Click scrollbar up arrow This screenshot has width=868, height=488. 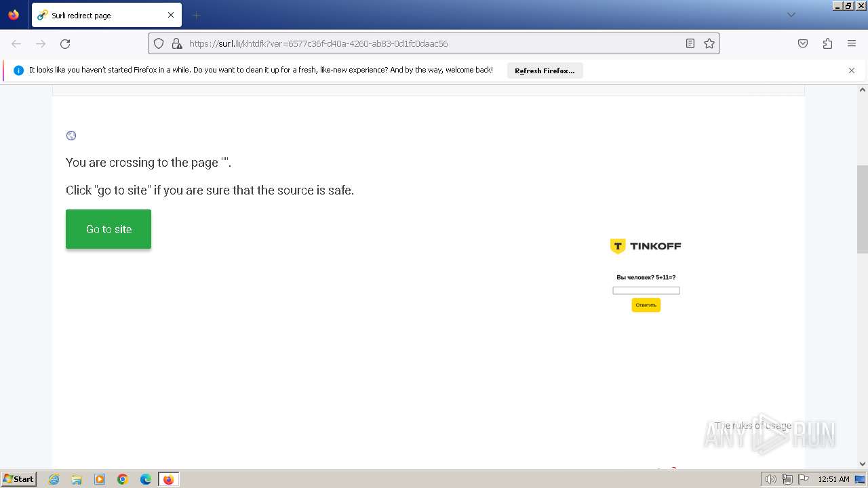(863, 89)
